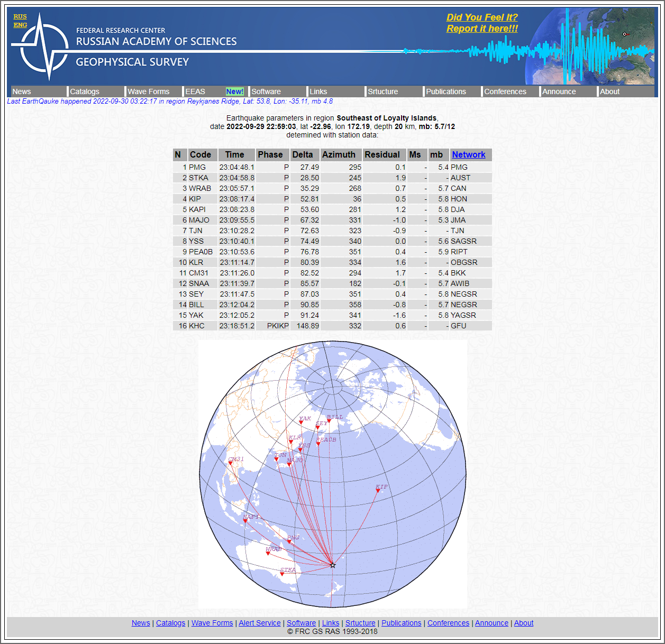Open Alert Service link in footer
The width and height of the screenshot is (665, 644).
click(x=259, y=623)
